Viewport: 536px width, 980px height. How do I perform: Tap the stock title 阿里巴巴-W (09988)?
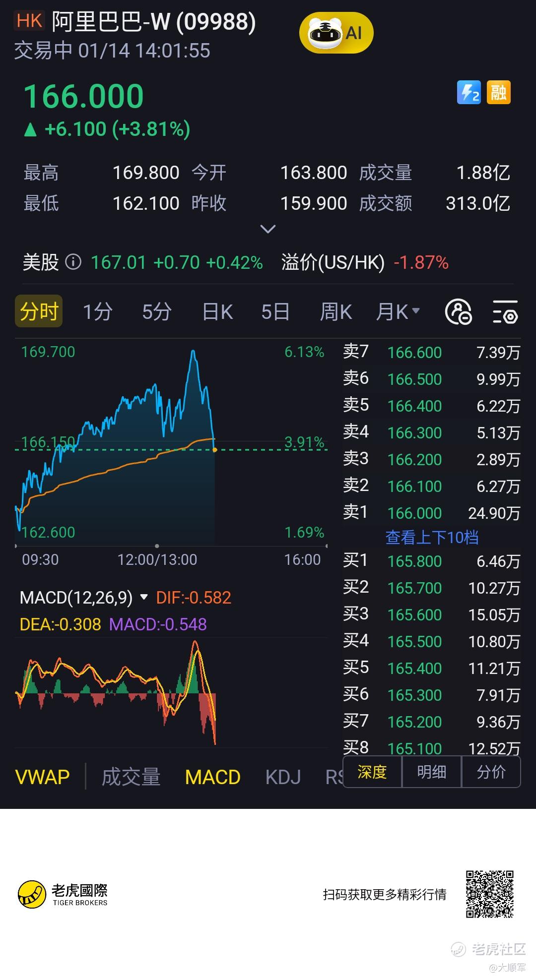pyautogui.click(x=154, y=22)
